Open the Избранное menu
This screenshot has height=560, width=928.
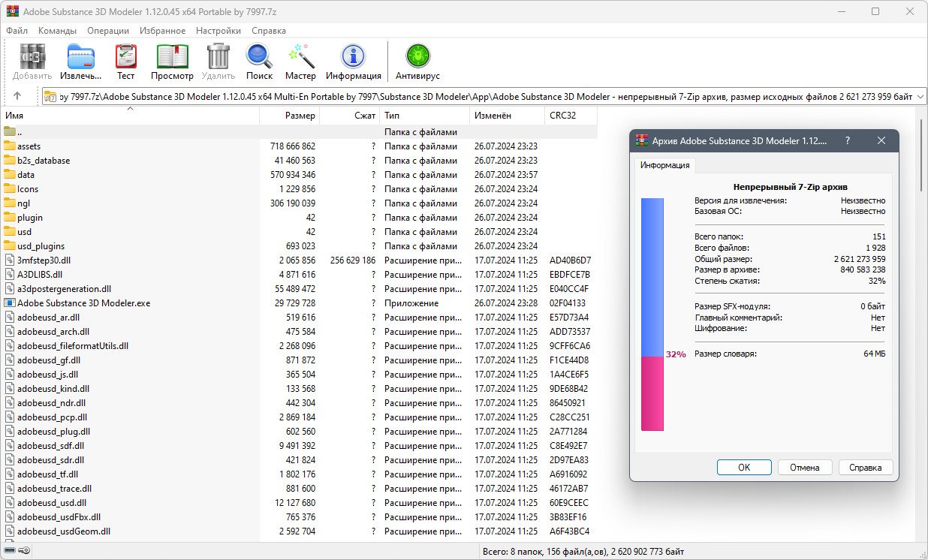(162, 31)
